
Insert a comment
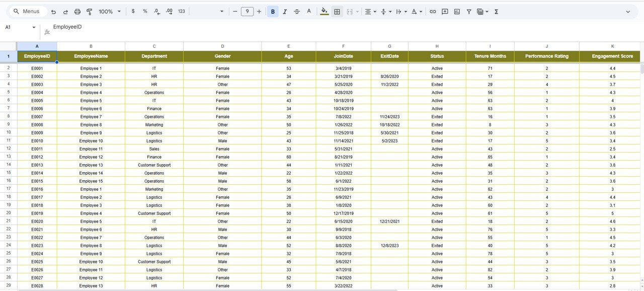[x=445, y=11]
